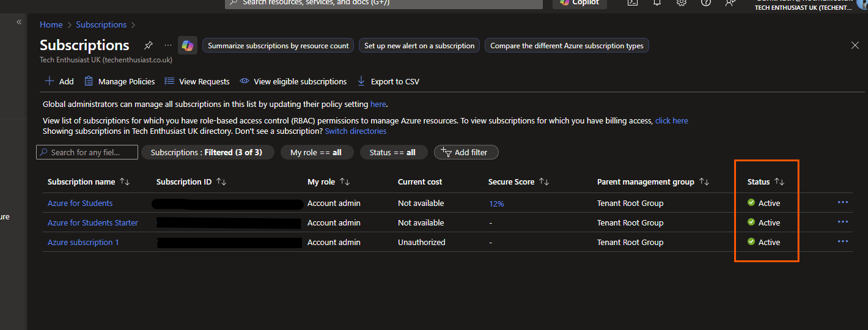
Task: Click the Copilot button in header
Action: tap(580, 3)
